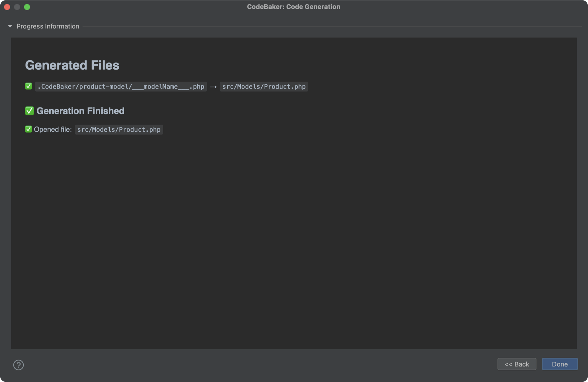
Task: Click the CodeBaker: Code Generation title
Action: coord(294,7)
